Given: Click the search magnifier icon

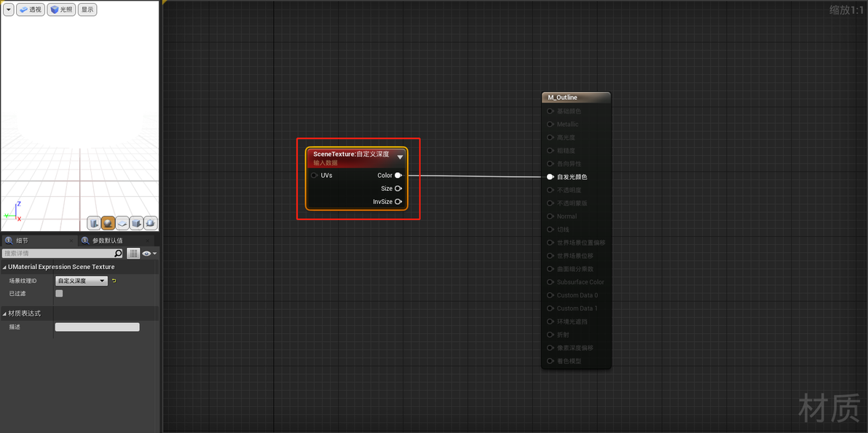Looking at the screenshot, I should coord(119,254).
